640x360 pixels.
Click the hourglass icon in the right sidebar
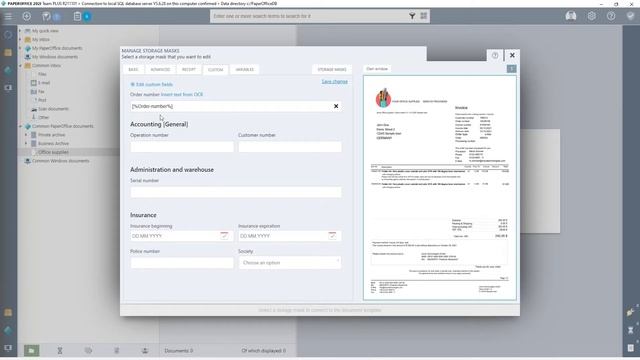631,330
